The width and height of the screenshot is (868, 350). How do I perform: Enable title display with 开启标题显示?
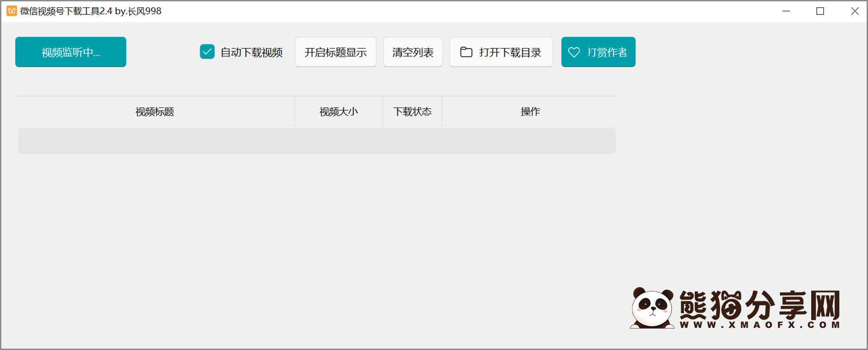(x=335, y=52)
